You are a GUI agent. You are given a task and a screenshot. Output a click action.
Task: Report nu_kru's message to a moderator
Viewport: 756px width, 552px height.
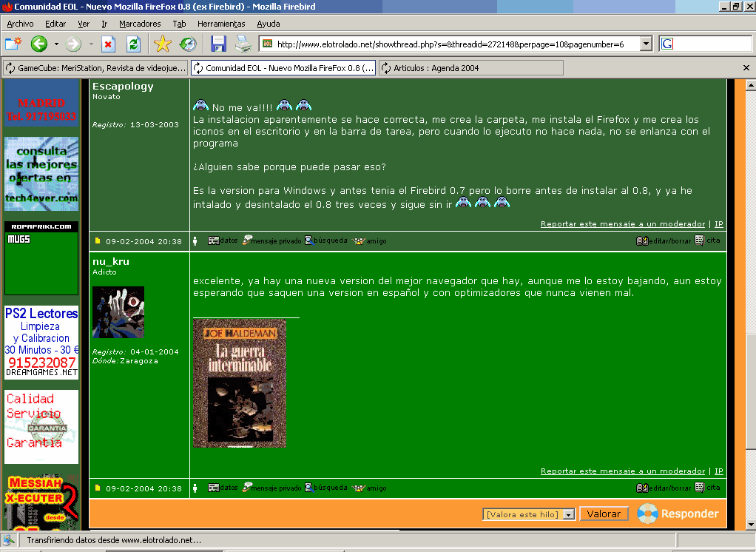(622, 471)
